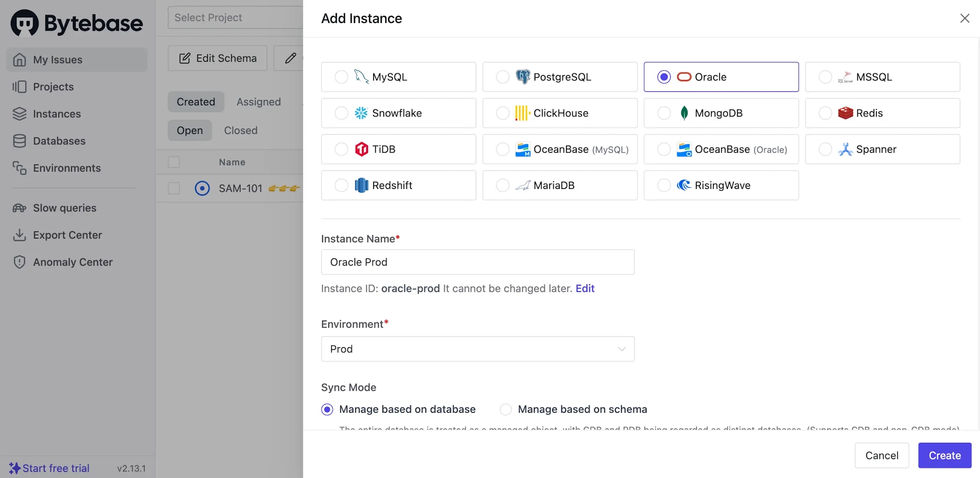Select the Snowflake radio button
This screenshot has width=980, height=478.
pyautogui.click(x=341, y=113)
